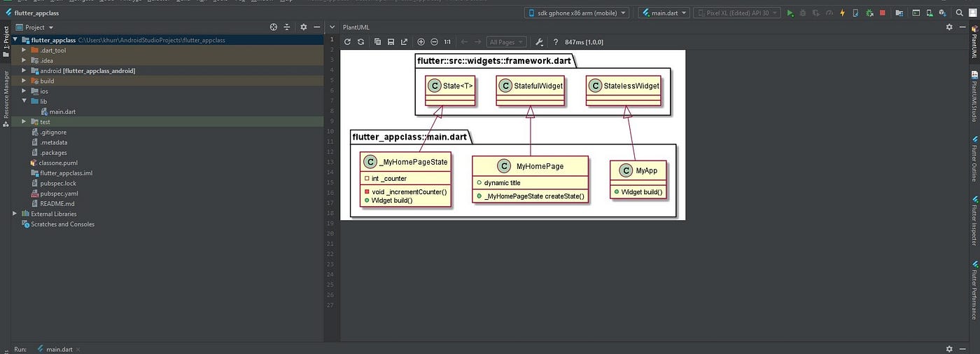The image size is (980, 354).
Task: Copy the diagram to the clipboard
Action: click(x=377, y=42)
